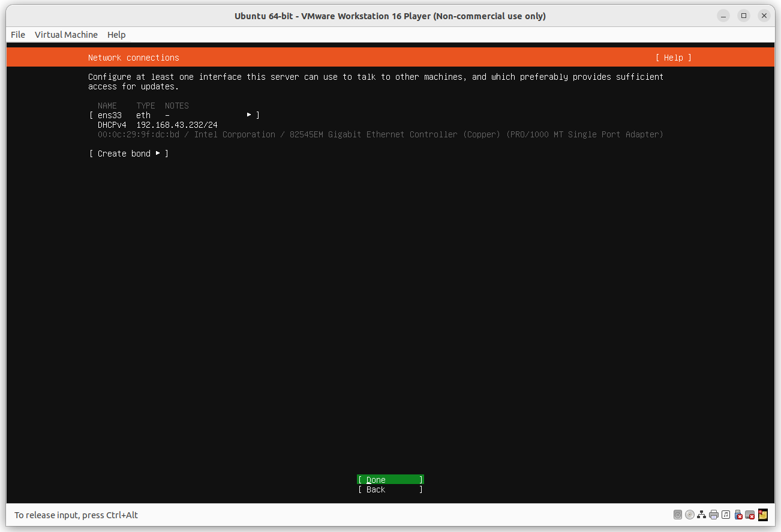
Task: Click the removable device icon with red badge
Action: [750, 515]
